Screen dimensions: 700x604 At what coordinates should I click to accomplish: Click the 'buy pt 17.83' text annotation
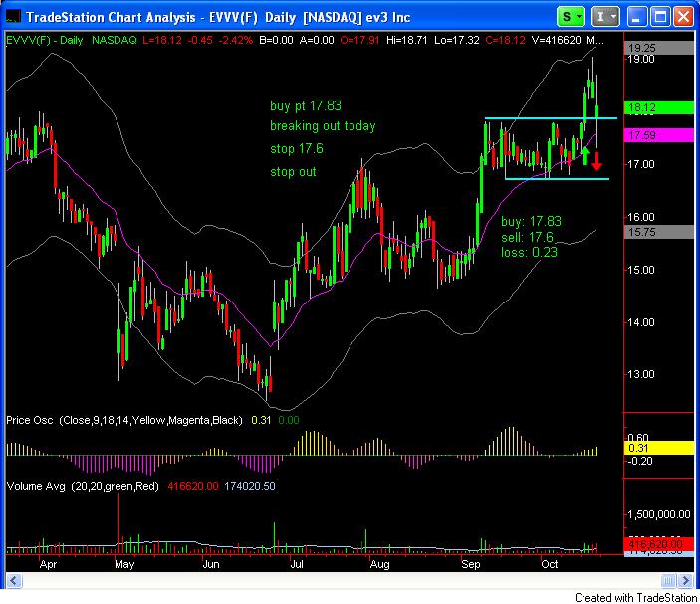[306, 105]
